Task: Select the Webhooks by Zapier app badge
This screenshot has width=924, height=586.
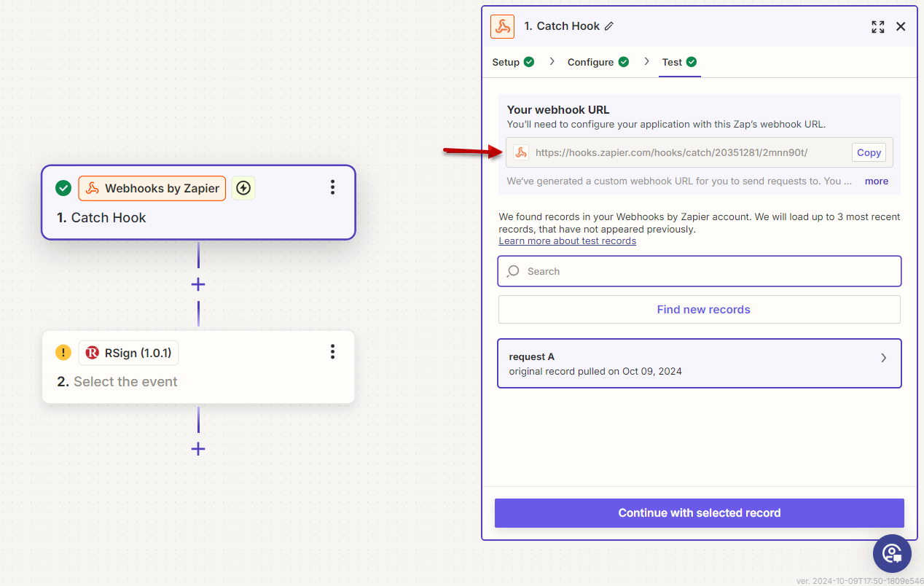Action: coord(152,188)
